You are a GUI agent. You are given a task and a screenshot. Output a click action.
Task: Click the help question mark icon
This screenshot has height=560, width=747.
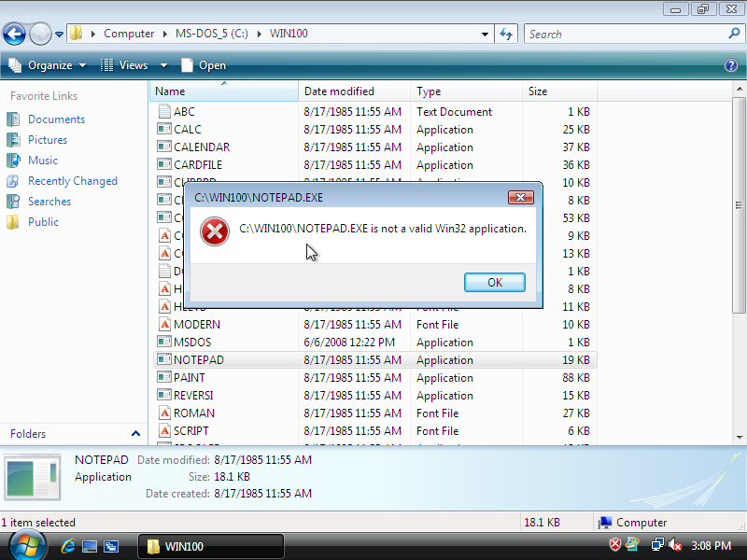[731, 65]
